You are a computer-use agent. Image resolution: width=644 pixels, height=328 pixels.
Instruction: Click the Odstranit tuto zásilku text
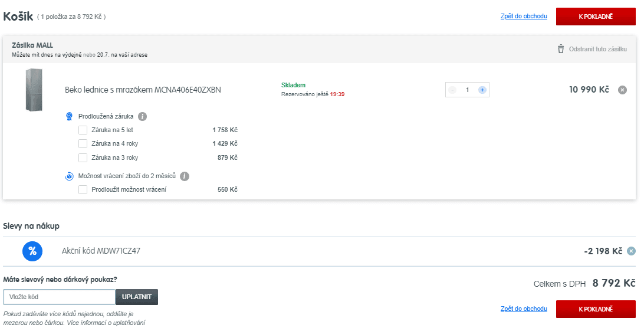[x=597, y=49]
